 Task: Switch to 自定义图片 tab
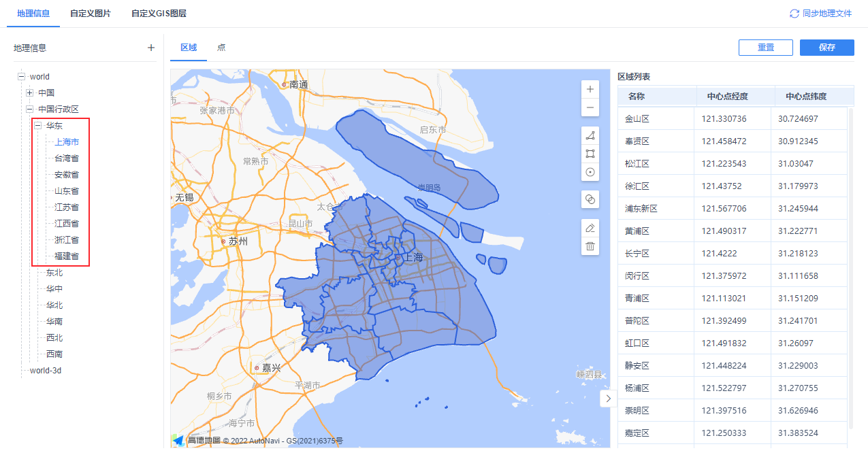[91, 14]
